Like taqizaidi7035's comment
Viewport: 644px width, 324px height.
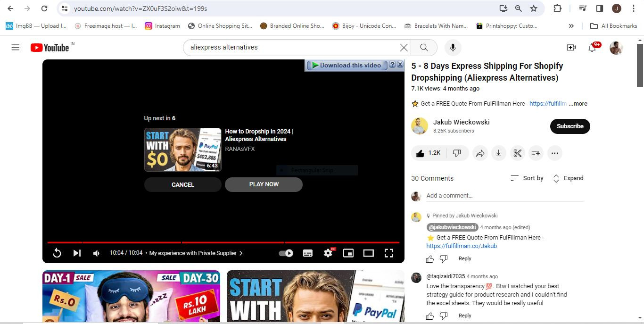pos(429,316)
